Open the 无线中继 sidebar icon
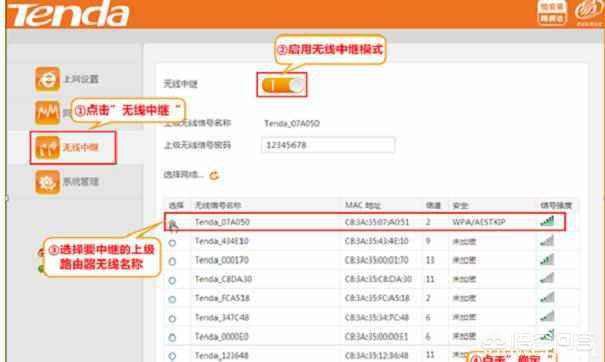The height and width of the screenshot is (362, 605). 47,147
